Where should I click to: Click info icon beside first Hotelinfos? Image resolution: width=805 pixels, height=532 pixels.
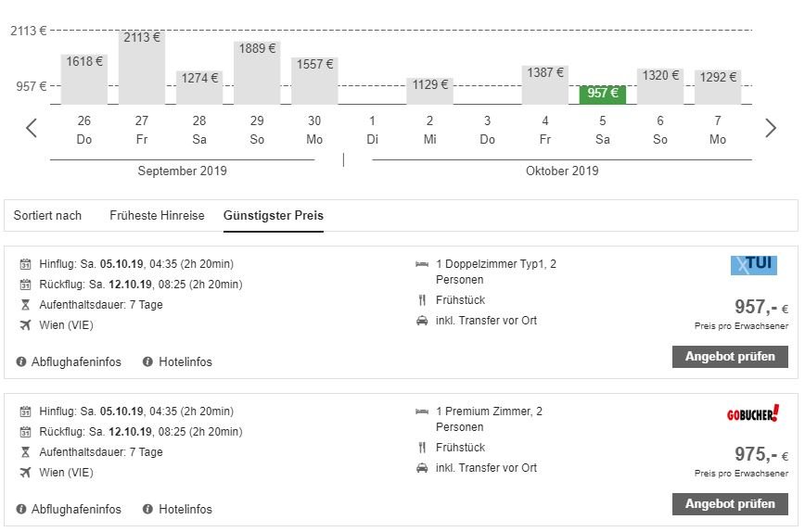tap(147, 361)
